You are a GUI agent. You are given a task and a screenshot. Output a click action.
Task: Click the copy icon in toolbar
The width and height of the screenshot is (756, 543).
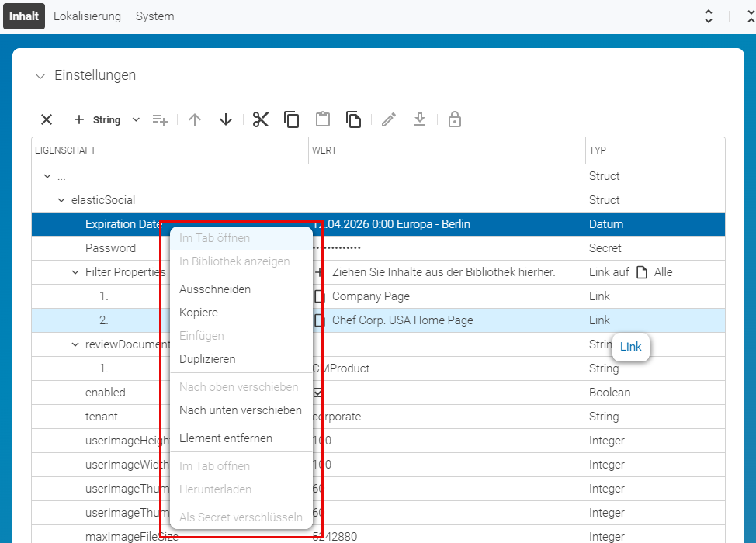pyautogui.click(x=291, y=119)
